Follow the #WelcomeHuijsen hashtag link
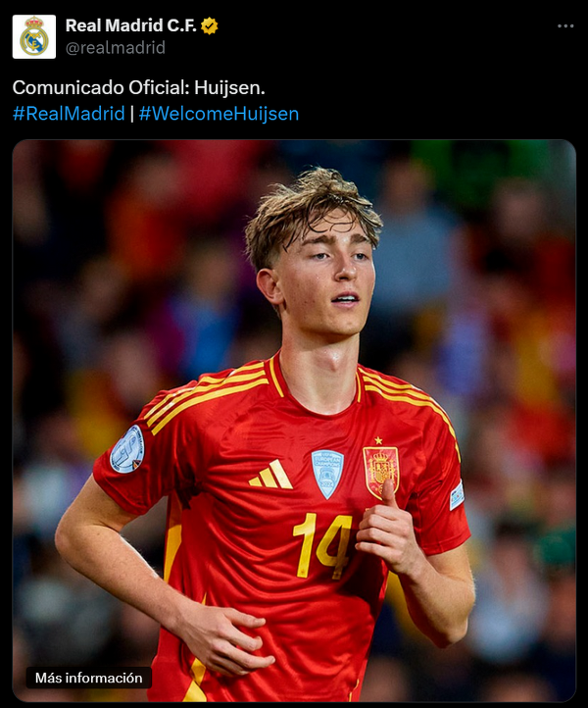588x708 pixels. click(219, 114)
